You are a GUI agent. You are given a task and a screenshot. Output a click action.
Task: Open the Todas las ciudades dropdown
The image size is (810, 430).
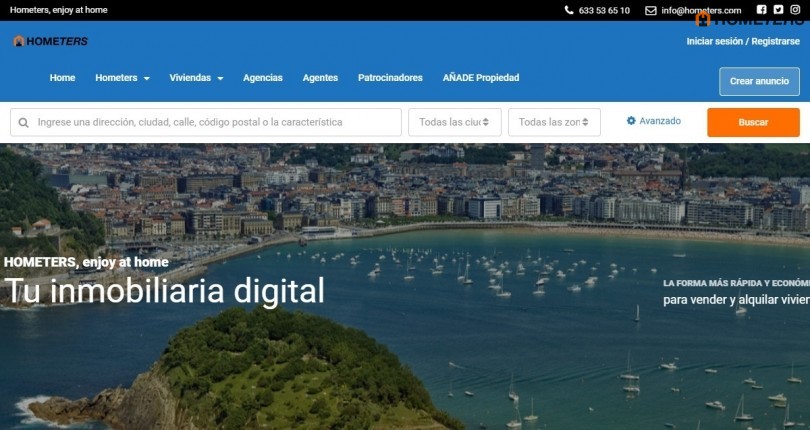point(454,122)
